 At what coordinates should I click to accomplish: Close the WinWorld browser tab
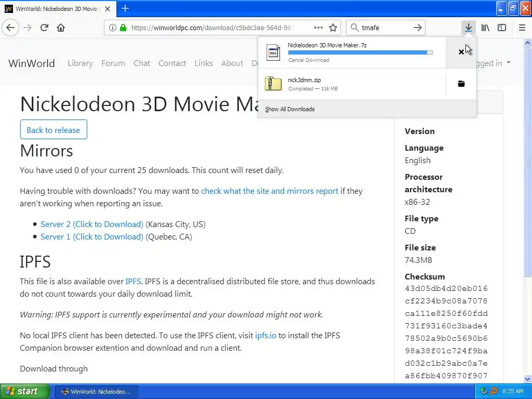point(108,9)
